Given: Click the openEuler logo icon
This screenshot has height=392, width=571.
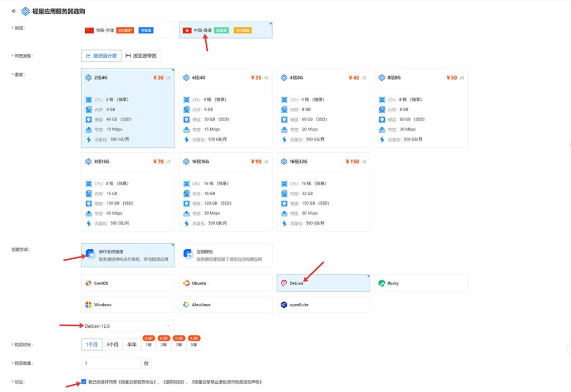Looking at the screenshot, I should [284, 304].
